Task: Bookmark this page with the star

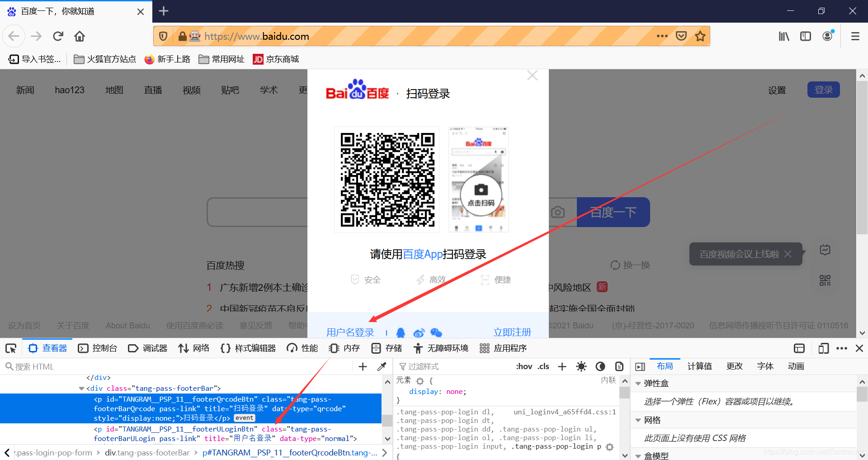Action: (x=700, y=36)
